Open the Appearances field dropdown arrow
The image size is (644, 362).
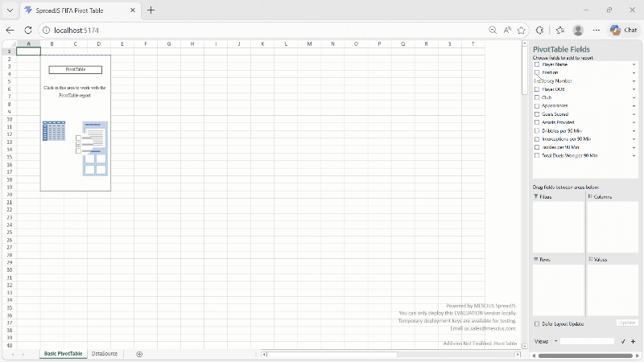(x=634, y=106)
